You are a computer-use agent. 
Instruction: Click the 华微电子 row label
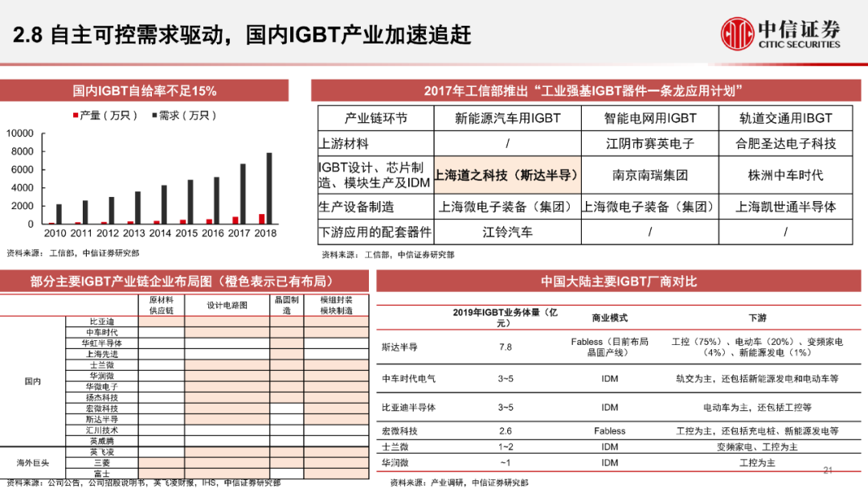coord(102,387)
